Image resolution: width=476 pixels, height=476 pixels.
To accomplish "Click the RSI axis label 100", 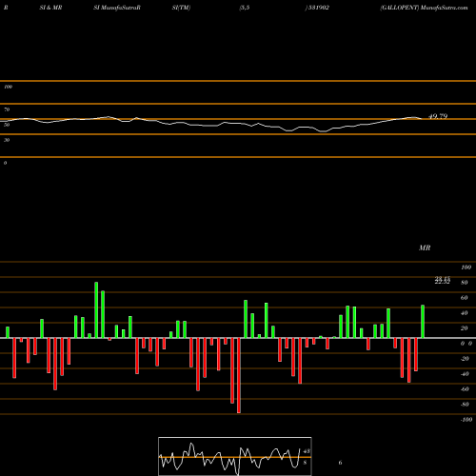I will coord(8,87).
